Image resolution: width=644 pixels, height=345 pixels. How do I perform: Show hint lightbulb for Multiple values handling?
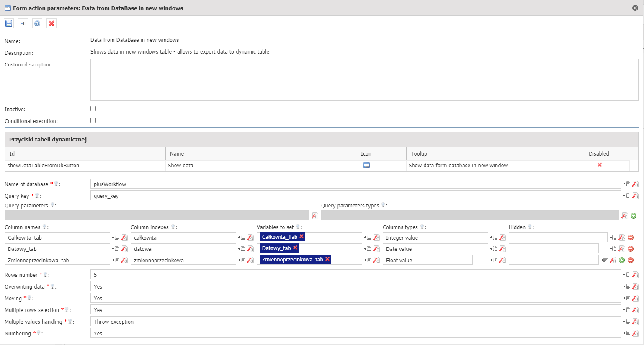pos(70,321)
